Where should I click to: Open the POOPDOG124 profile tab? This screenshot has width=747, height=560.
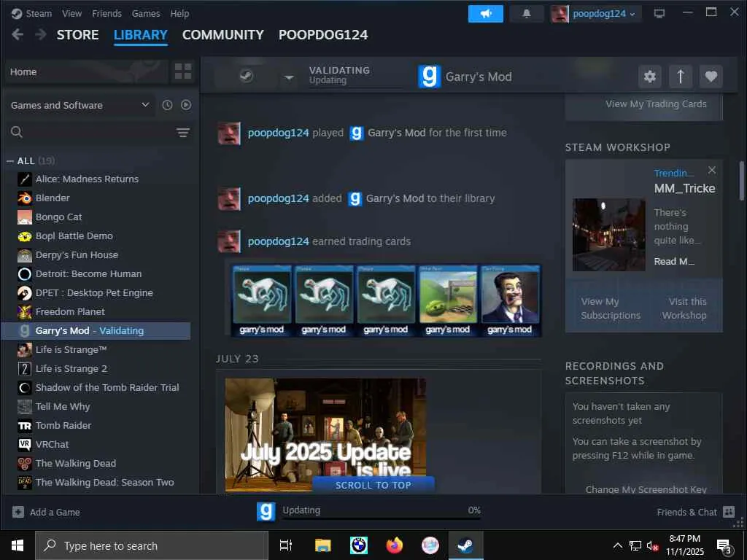(323, 35)
